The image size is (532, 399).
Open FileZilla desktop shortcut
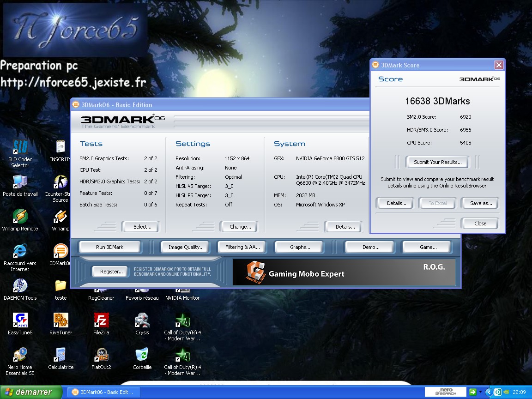(101, 320)
